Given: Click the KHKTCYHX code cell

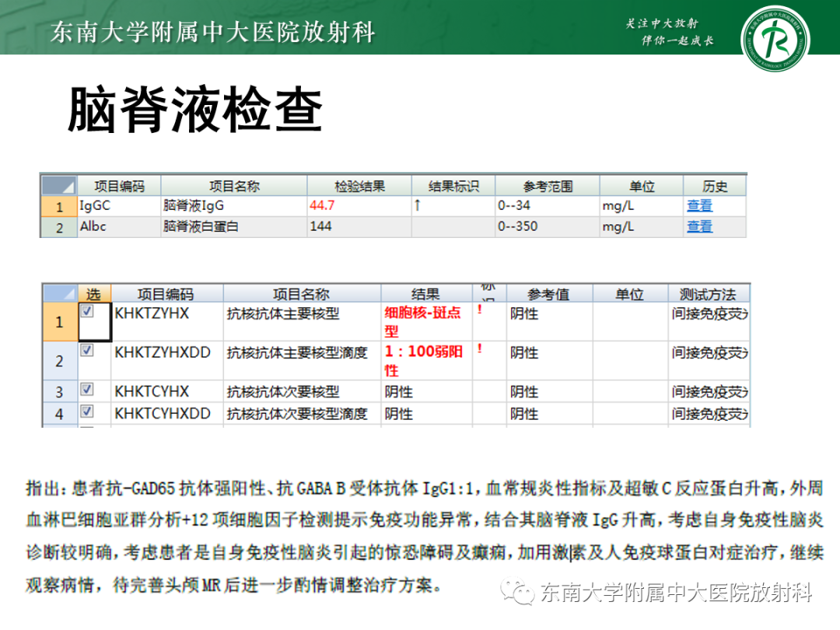Looking at the screenshot, I should click(x=167, y=391).
